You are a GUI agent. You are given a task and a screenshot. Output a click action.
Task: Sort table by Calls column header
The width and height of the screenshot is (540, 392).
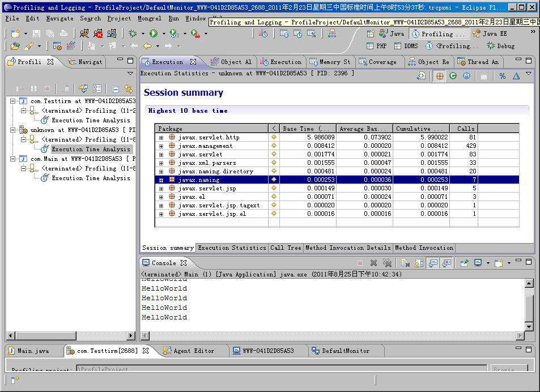coord(466,129)
